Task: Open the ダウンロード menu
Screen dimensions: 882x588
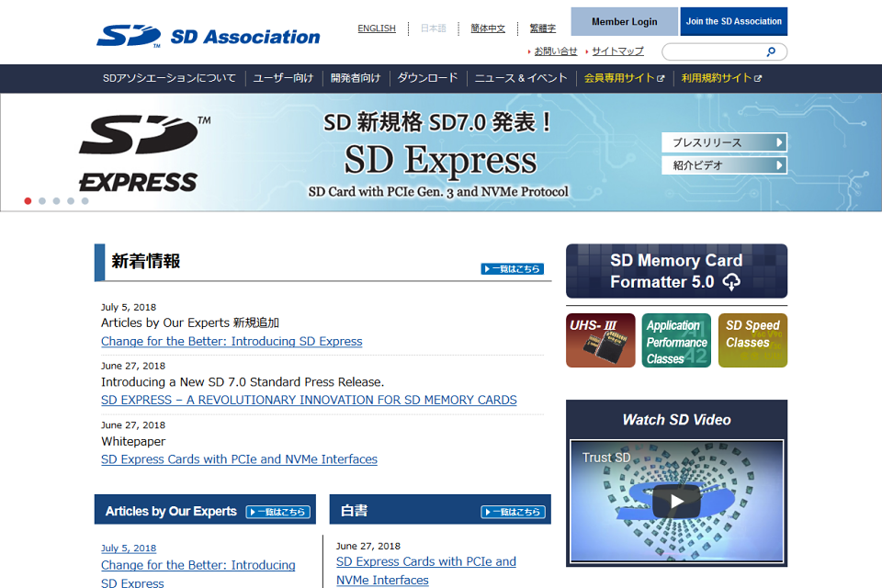Action: click(427, 78)
